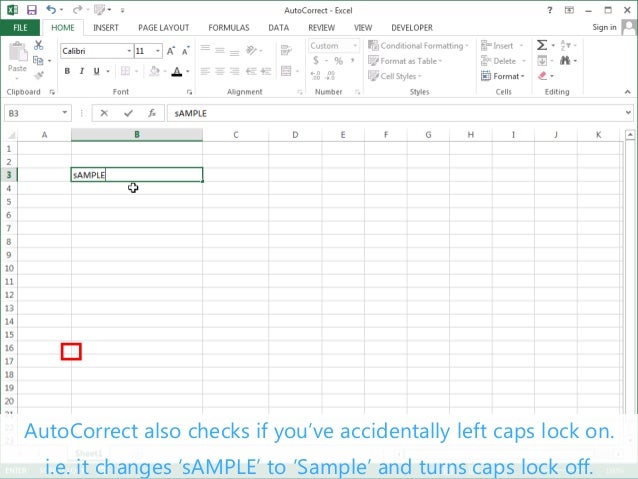Click the Format Painter brush icon
The width and height of the screenshot is (638, 479).
39,75
